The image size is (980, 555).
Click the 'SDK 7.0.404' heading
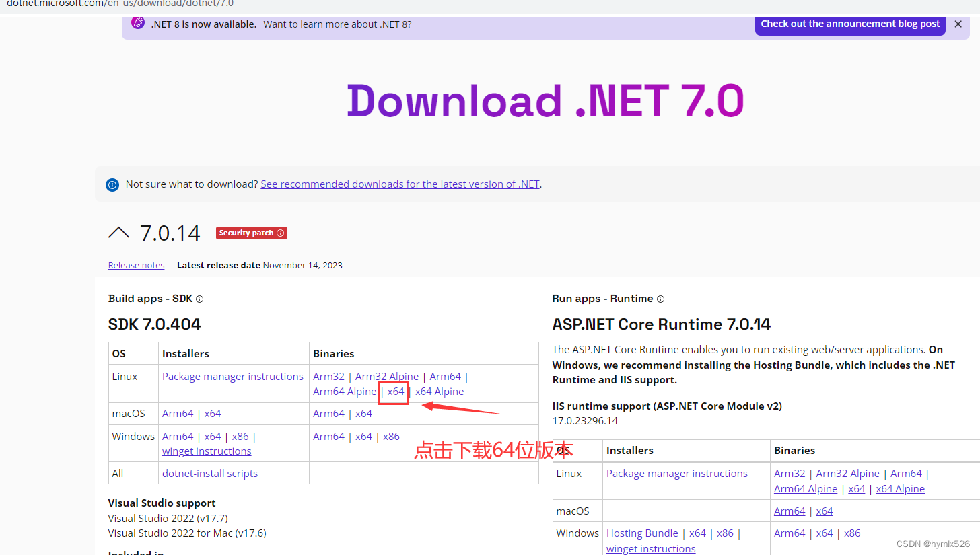pos(155,324)
